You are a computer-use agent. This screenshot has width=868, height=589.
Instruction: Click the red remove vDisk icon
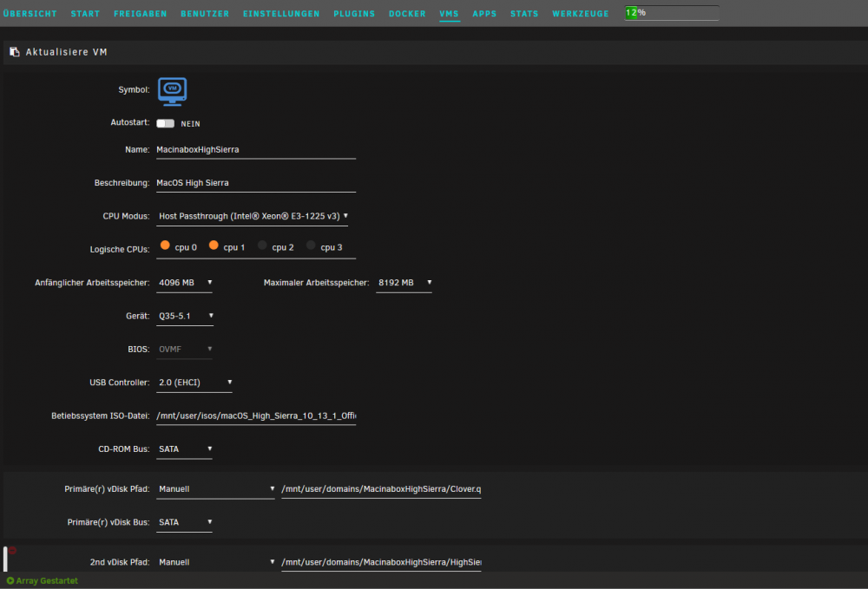(12, 550)
